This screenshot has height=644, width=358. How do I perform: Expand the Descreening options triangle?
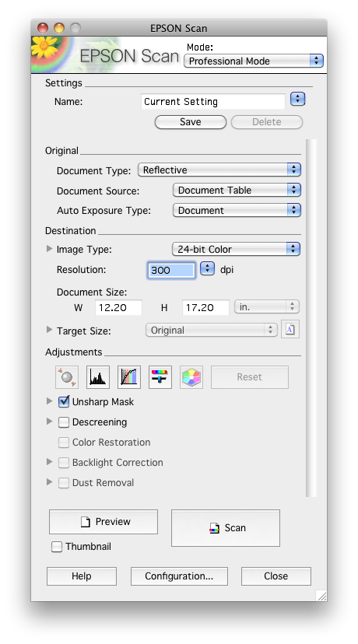point(49,421)
